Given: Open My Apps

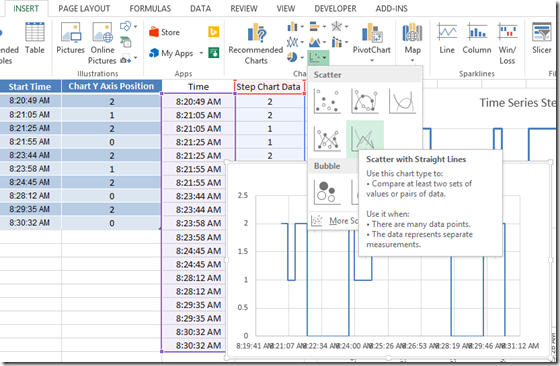Looking at the screenshot, I should 172,53.
